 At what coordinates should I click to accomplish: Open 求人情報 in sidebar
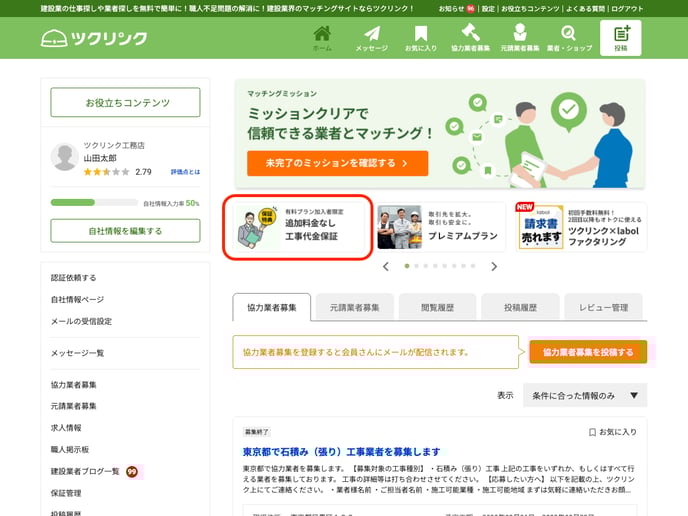pyautogui.click(x=66, y=428)
